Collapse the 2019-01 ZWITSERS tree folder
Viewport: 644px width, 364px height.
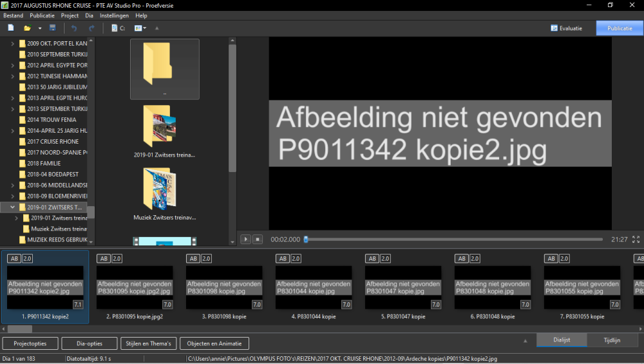13,207
